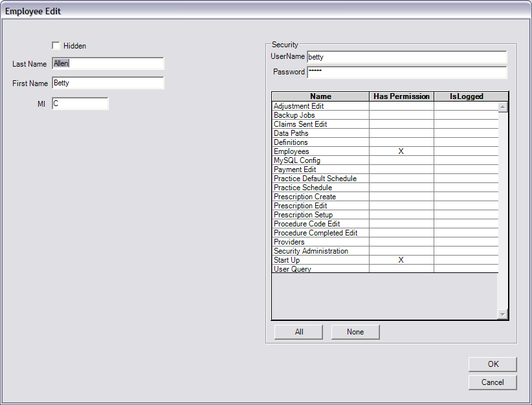The image size is (532, 405).
Task: Click the Last Name input field
Action: [x=108, y=63]
